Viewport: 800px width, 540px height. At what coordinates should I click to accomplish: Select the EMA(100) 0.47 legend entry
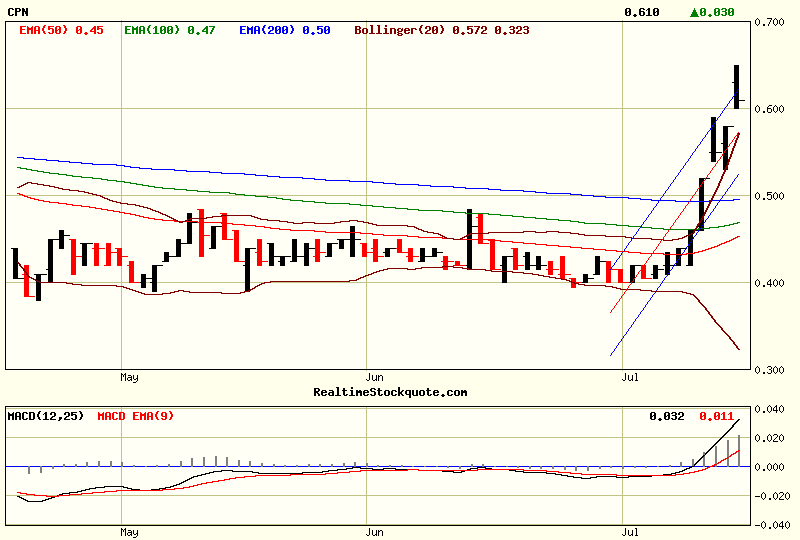(x=169, y=30)
